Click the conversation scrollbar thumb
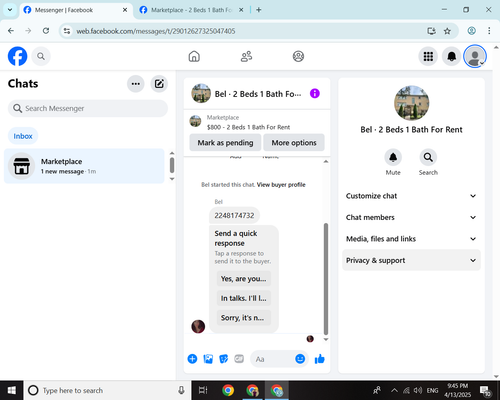Screen dimensions: 500x400 pyautogui.click(x=326, y=279)
